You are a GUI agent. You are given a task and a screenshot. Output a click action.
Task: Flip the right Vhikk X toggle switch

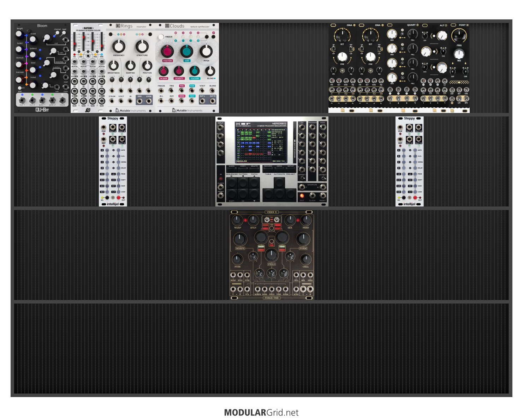(277, 220)
